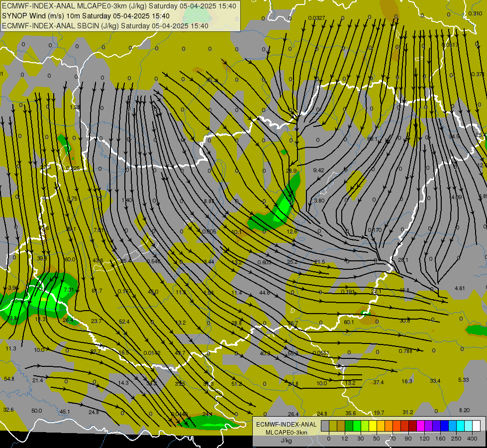Image resolution: width=487 pixels, height=448 pixels.
Task: Click the map value 0.0142
Action: (x=152, y=353)
